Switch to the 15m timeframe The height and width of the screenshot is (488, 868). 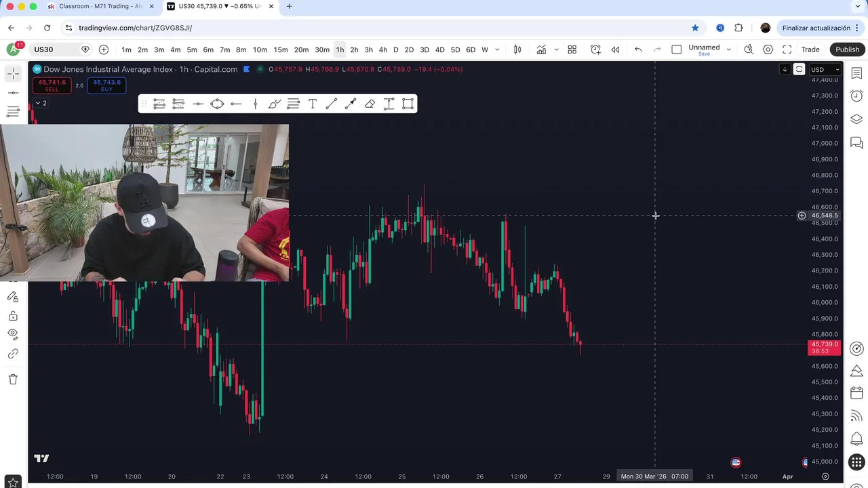coord(281,49)
